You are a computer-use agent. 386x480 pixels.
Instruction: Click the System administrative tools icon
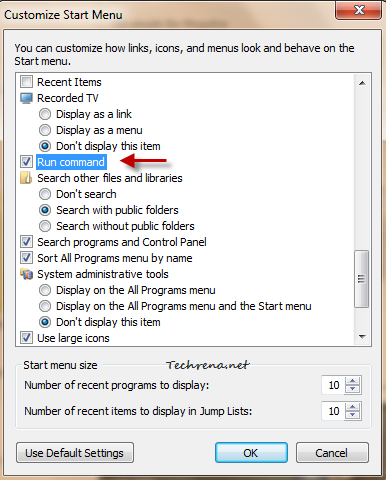pos(26,274)
